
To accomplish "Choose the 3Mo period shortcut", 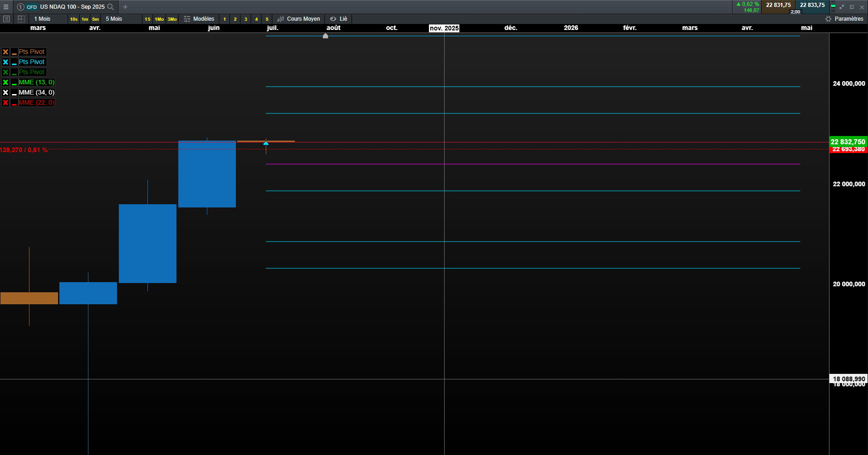I will (x=172, y=19).
